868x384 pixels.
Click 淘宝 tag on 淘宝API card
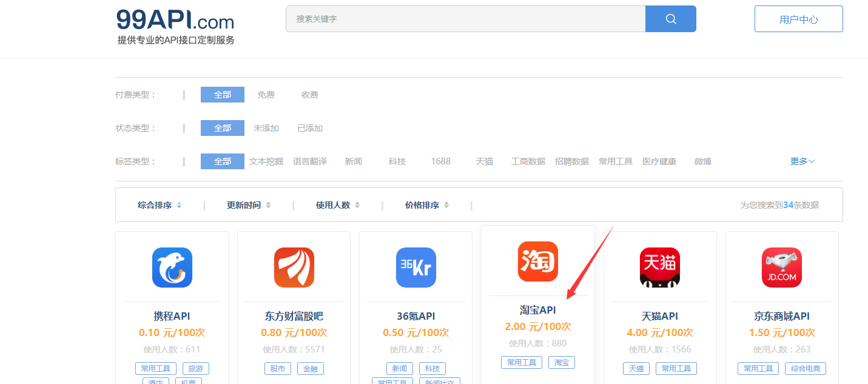pos(562,362)
